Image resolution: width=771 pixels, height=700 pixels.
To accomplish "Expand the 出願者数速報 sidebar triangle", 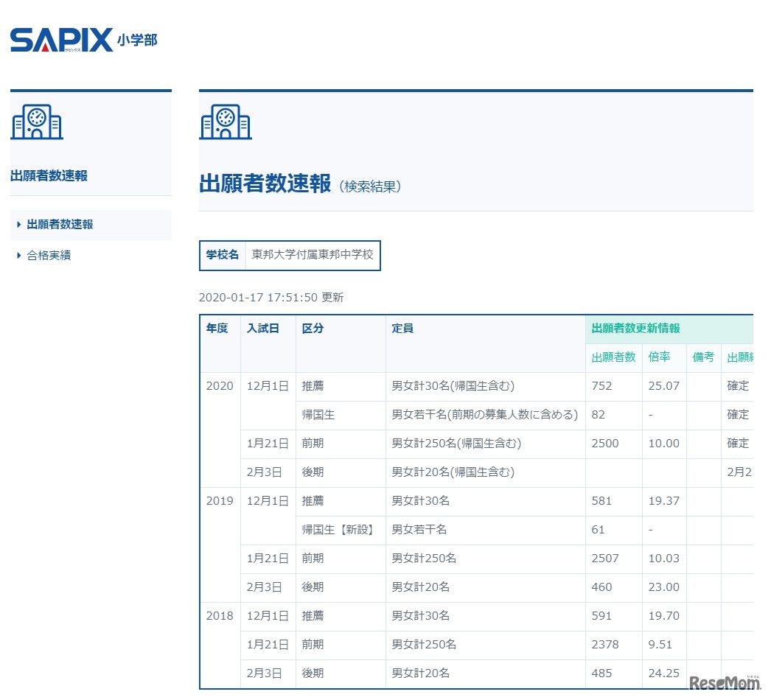I will (x=17, y=225).
